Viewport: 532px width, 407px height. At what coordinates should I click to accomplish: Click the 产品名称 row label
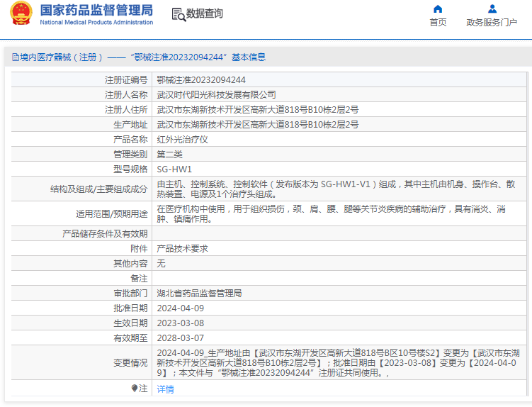[x=130, y=140]
